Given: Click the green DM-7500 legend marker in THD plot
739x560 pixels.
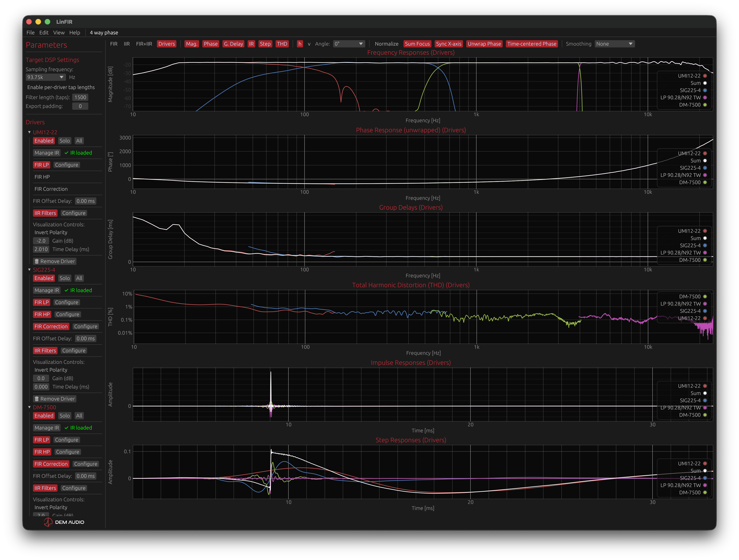Looking at the screenshot, I should pyautogui.click(x=705, y=296).
